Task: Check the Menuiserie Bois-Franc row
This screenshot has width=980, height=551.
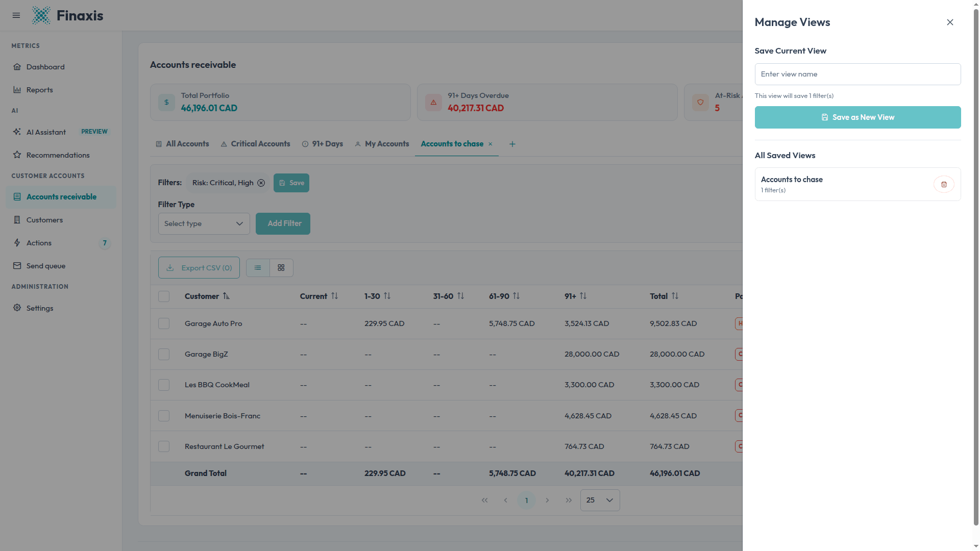Action: click(x=164, y=416)
